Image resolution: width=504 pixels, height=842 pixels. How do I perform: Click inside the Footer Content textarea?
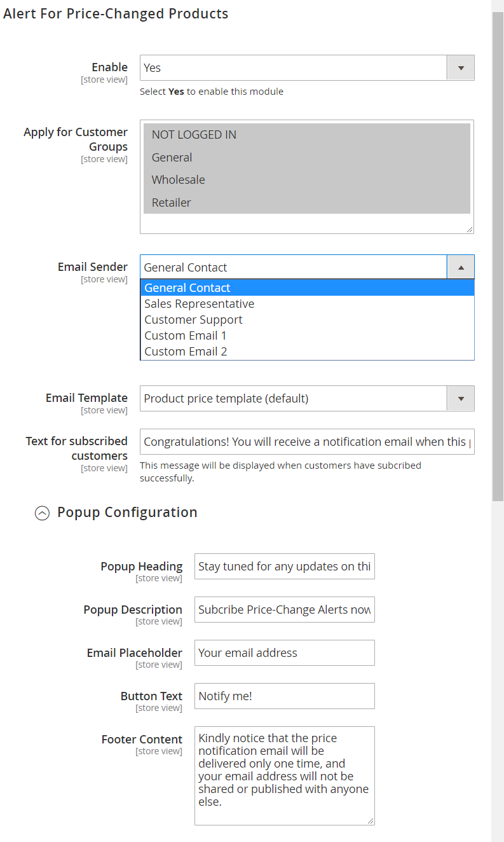(284, 776)
